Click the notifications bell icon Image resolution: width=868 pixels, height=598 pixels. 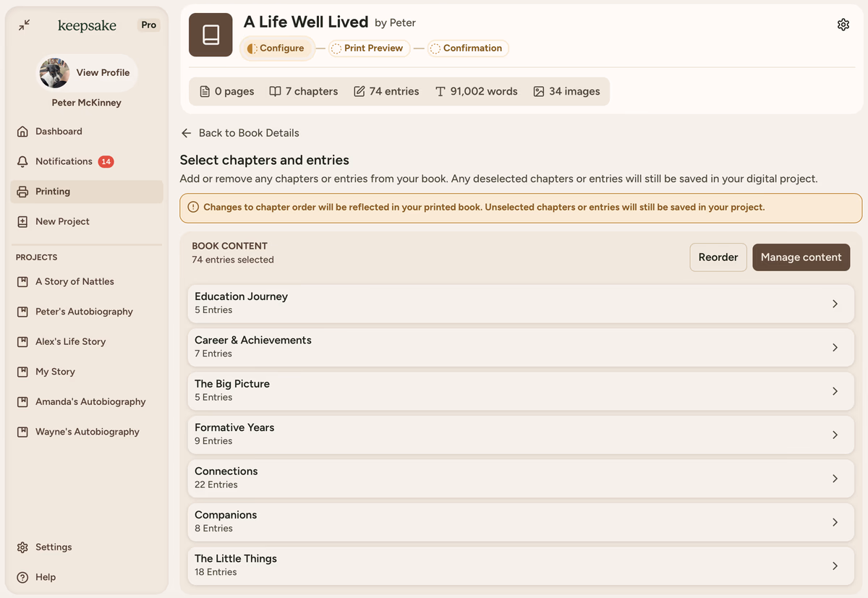point(22,161)
